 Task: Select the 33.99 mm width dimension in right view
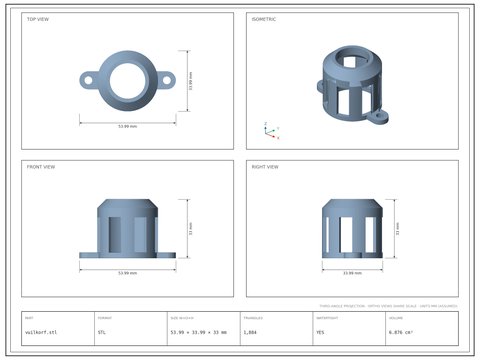(352, 270)
